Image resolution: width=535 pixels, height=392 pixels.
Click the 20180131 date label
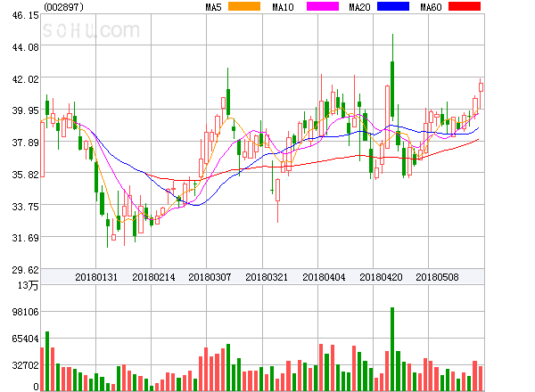click(96, 277)
